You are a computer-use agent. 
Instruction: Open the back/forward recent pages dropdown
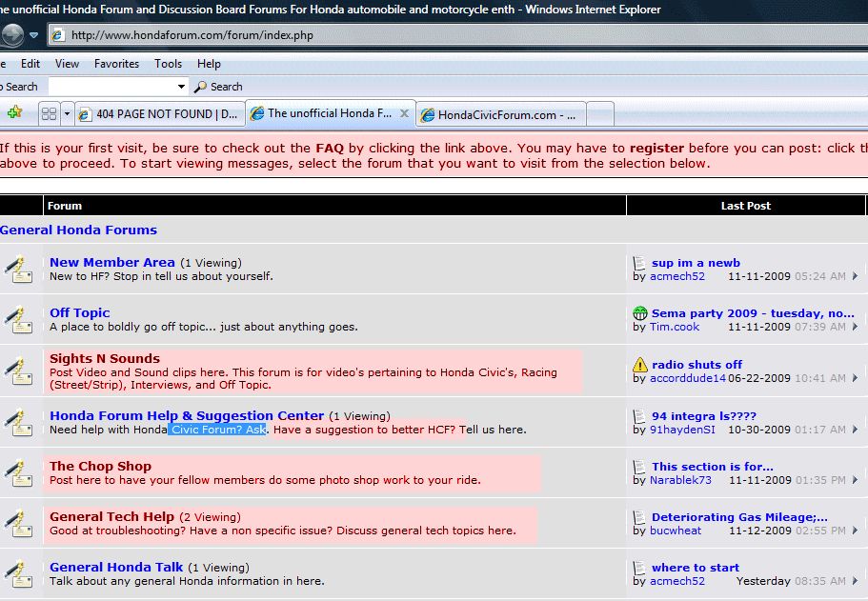33,35
